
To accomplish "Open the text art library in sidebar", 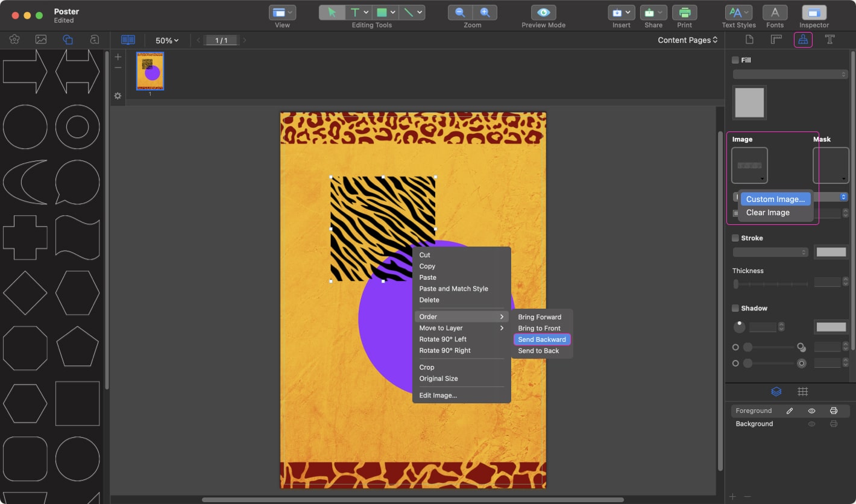I will click(93, 39).
